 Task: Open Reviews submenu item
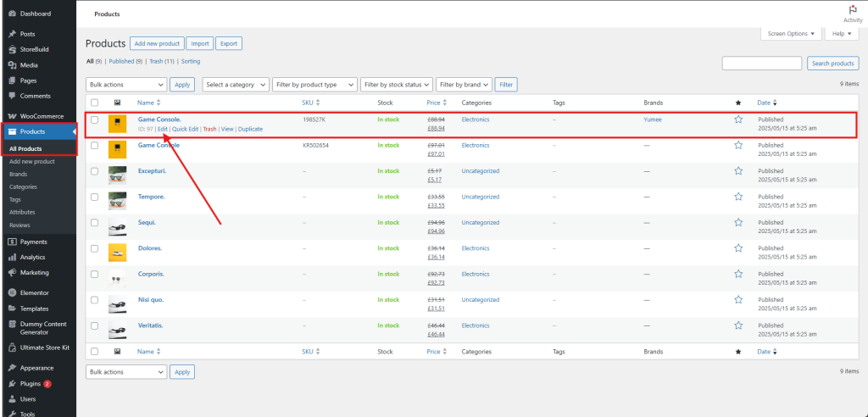click(x=20, y=225)
